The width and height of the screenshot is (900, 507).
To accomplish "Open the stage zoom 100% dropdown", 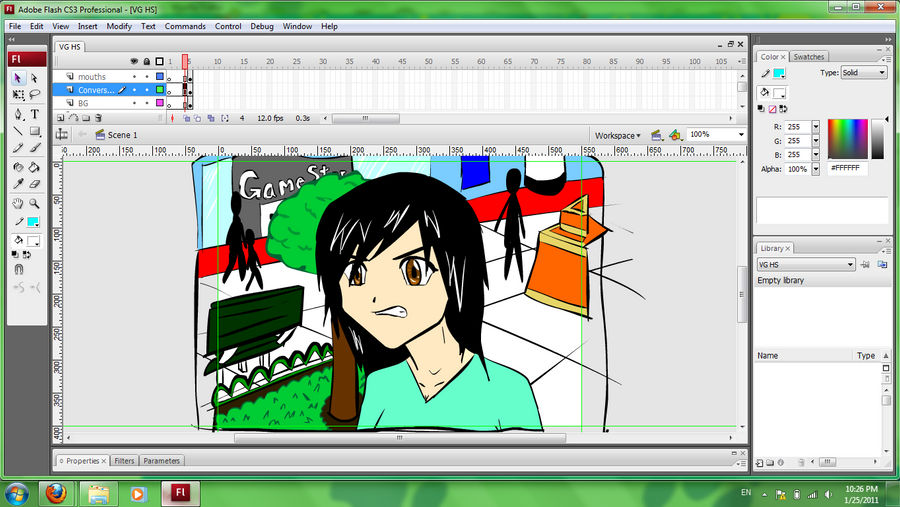I will (741, 134).
